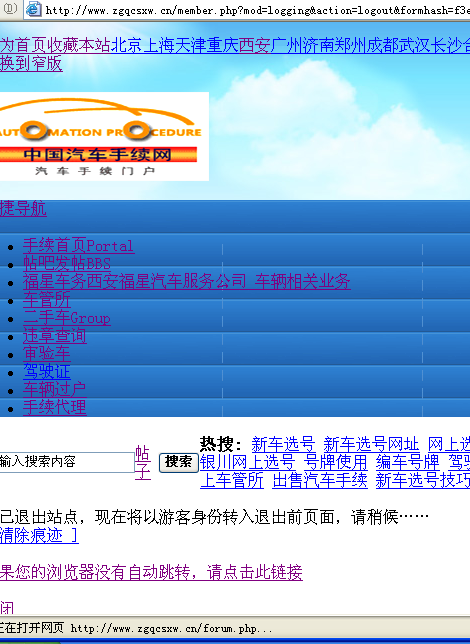Open the 收藏本站 link
The width and height of the screenshot is (470, 644).
[79, 45]
